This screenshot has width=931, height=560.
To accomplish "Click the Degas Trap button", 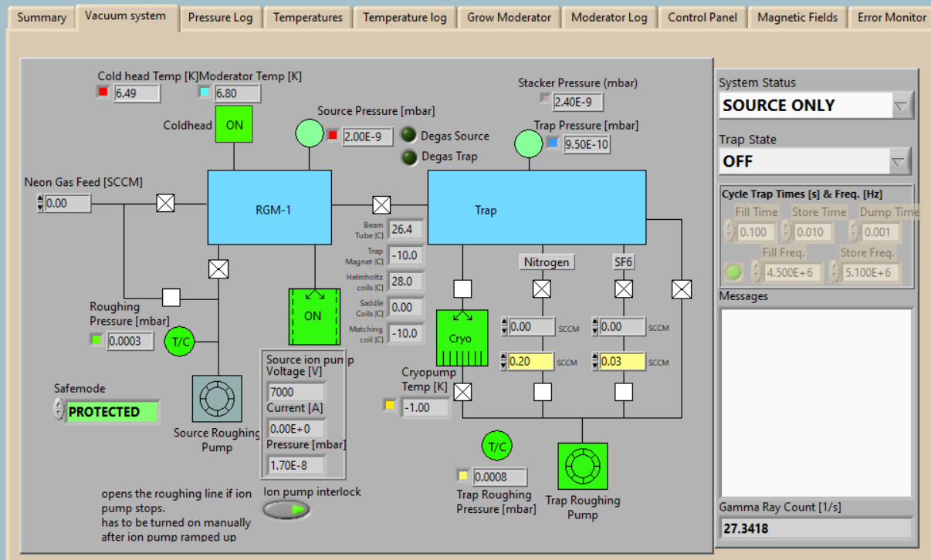I will click(x=409, y=157).
